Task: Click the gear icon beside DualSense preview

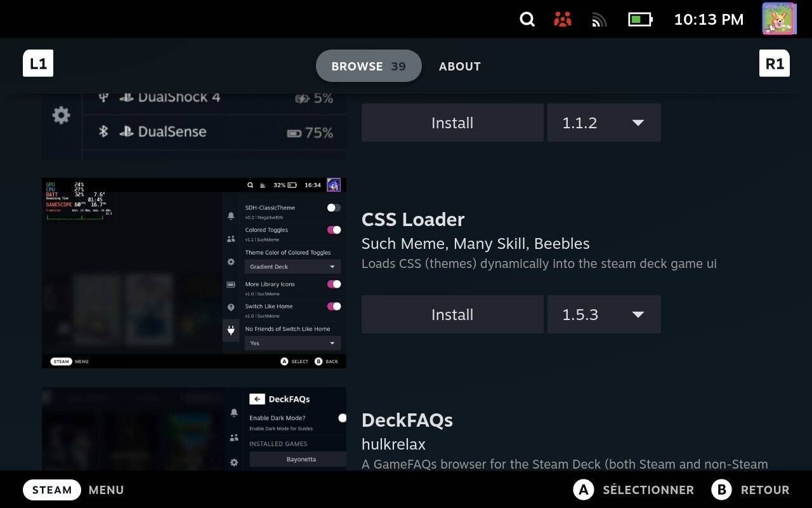Action: (61, 116)
